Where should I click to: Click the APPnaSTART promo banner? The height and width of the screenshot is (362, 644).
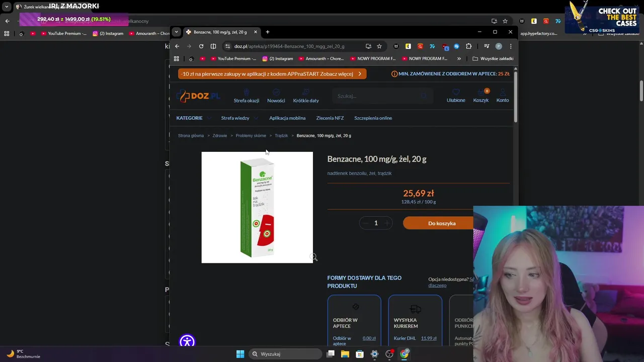(x=272, y=74)
